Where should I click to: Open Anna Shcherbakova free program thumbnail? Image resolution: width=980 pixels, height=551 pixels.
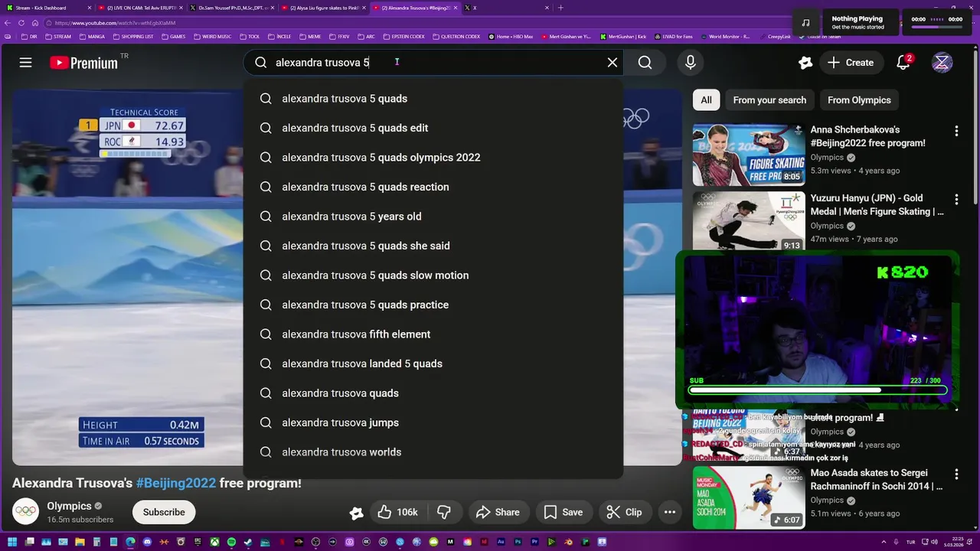749,155
